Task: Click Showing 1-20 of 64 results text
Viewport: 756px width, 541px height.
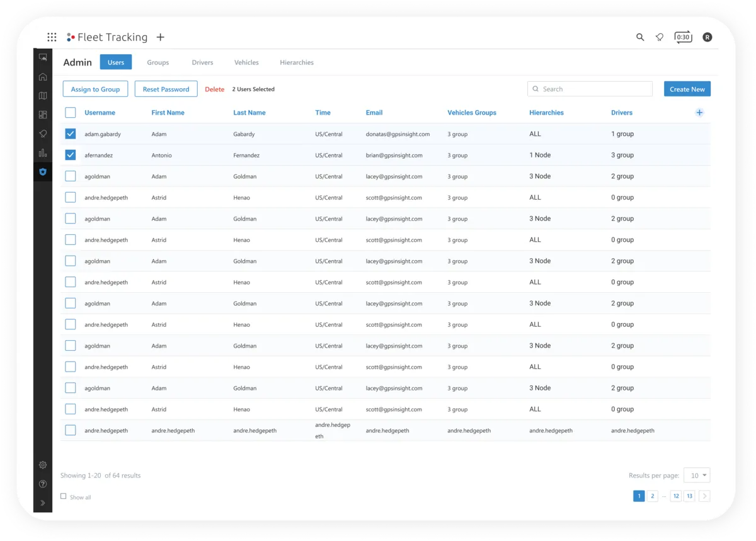Action: point(100,476)
